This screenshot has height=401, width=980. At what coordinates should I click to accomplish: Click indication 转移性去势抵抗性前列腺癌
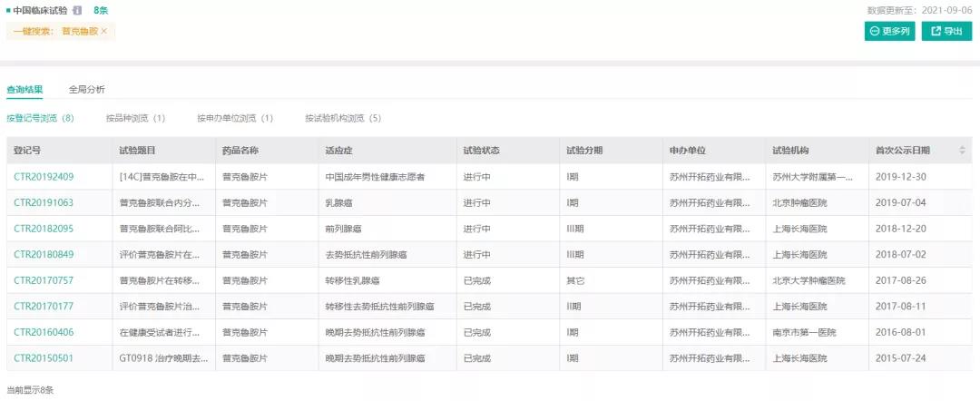[x=380, y=306]
